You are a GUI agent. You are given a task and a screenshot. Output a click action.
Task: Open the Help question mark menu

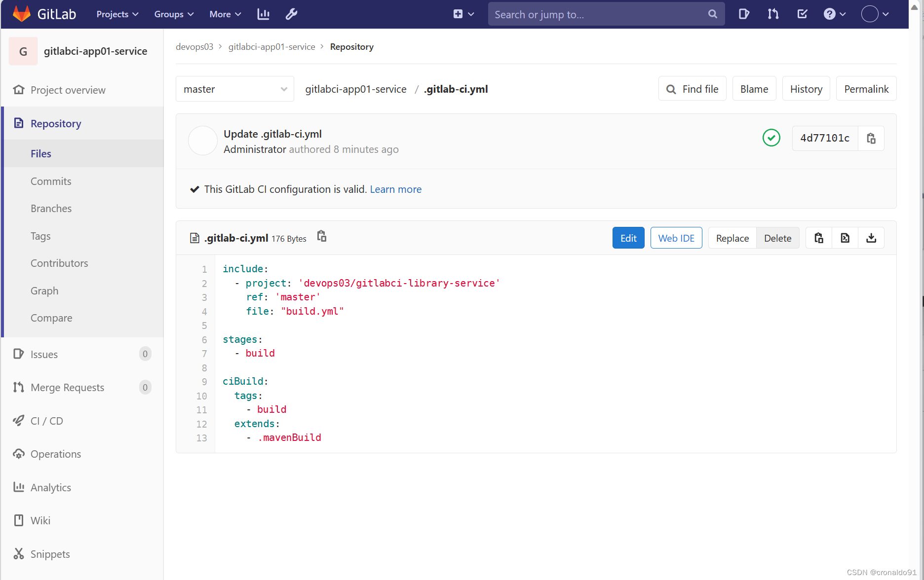834,14
